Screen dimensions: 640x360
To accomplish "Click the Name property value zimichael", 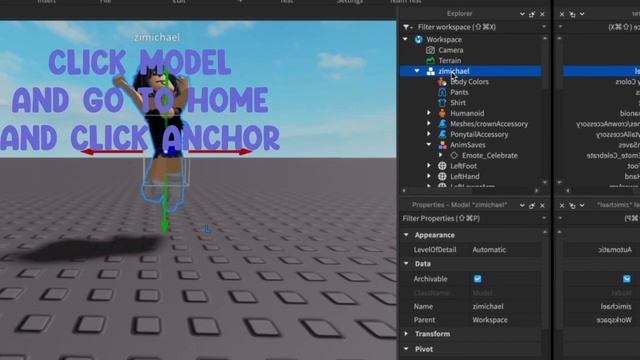I will 488,306.
